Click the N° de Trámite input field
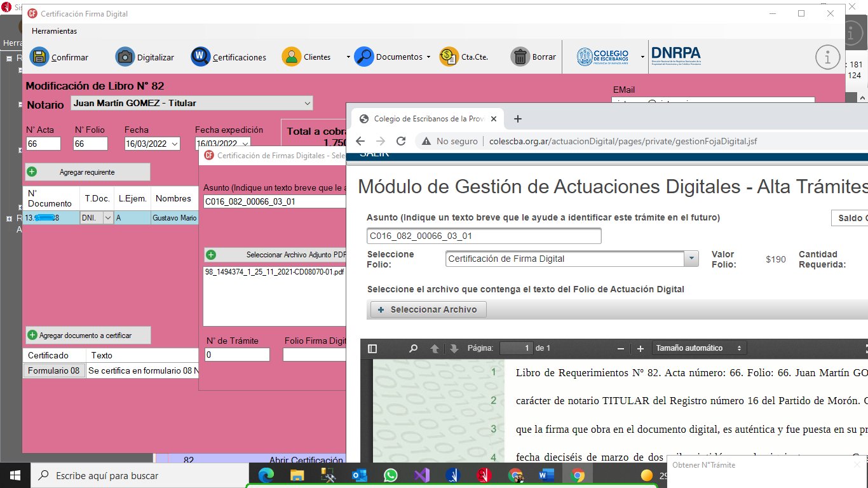Viewport: 868px width, 488px height. pos(238,355)
